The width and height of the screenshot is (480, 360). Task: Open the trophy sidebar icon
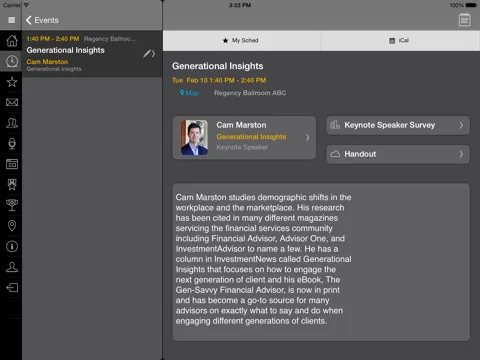[x=12, y=205]
